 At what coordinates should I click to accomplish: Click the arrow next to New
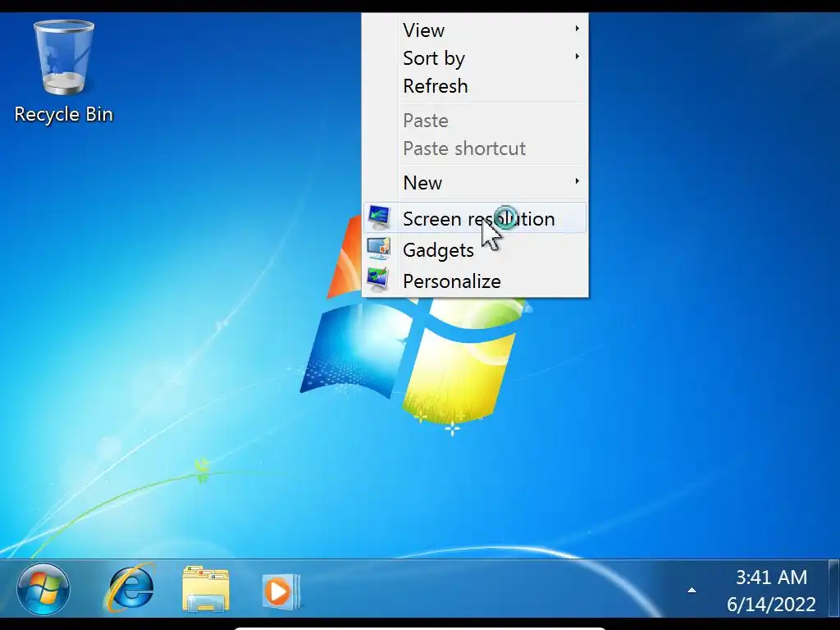(577, 181)
